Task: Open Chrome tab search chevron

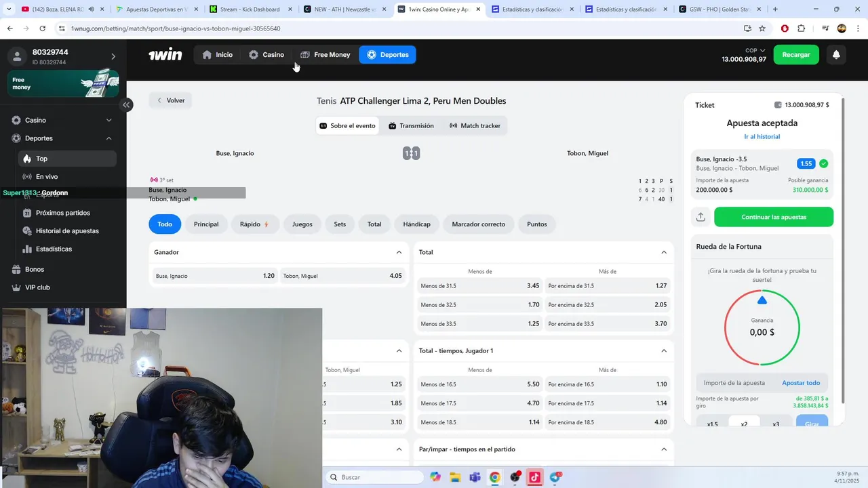Action: (8, 9)
